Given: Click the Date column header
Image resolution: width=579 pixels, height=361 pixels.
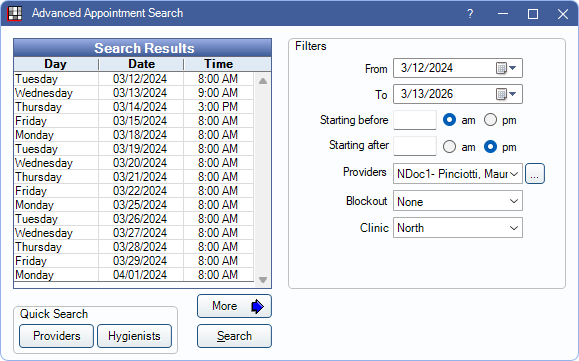Looking at the screenshot, I should (x=141, y=64).
